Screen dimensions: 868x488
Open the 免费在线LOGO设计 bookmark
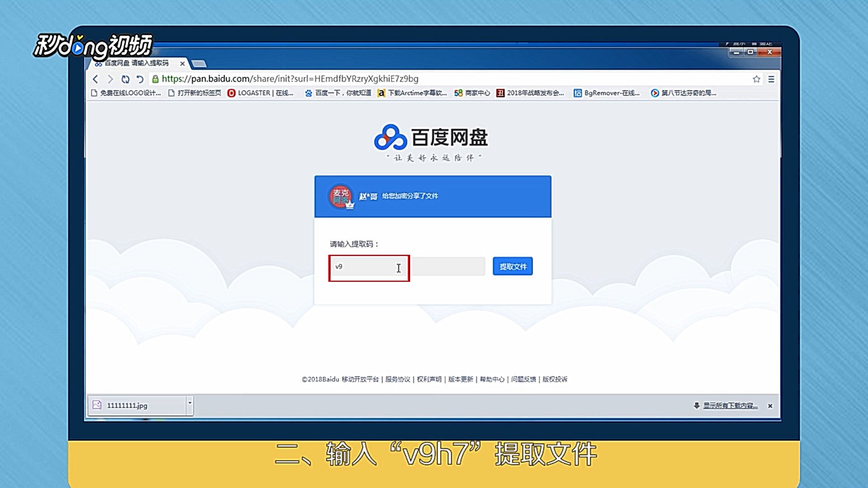(126, 93)
